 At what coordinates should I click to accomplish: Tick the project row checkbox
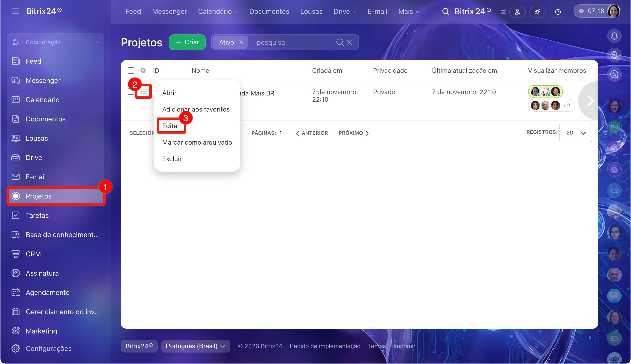[x=131, y=92]
